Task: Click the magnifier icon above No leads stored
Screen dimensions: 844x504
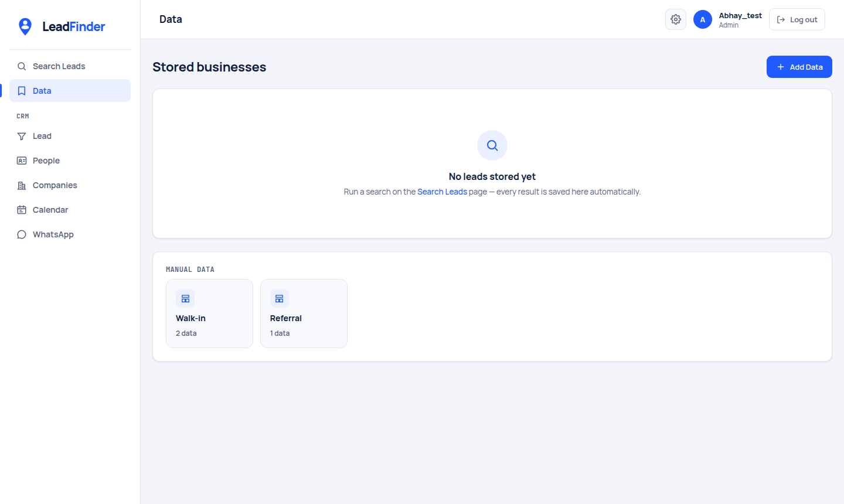Action: coord(492,145)
